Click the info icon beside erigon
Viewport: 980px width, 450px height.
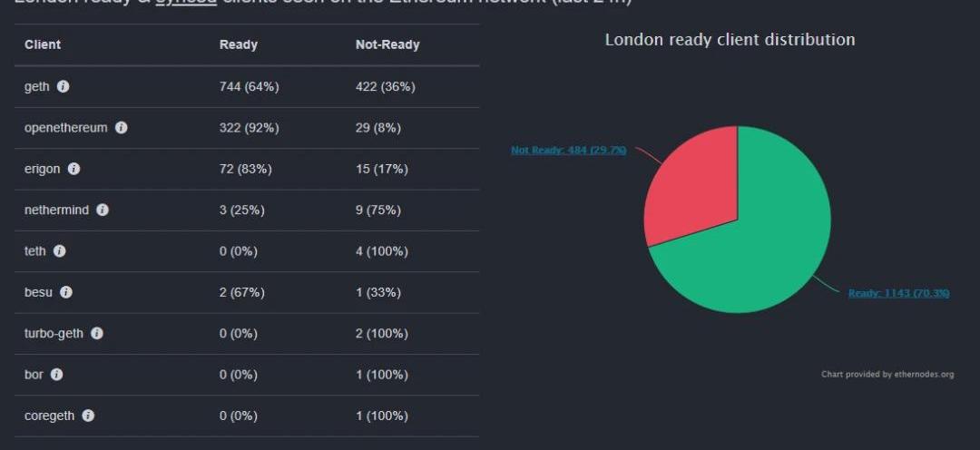click(73, 169)
